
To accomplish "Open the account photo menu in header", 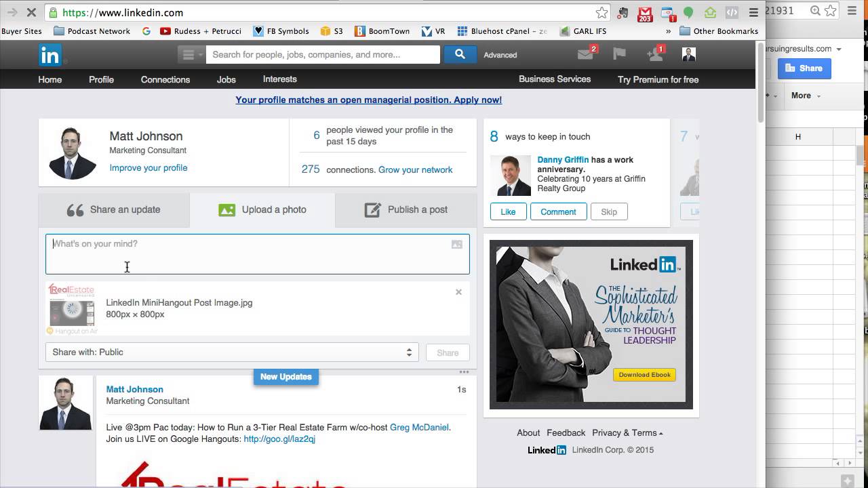I will [688, 54].
